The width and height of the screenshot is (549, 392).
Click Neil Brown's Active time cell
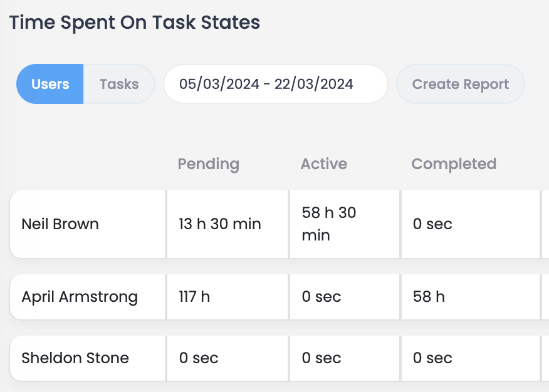(x=328, y=224)
